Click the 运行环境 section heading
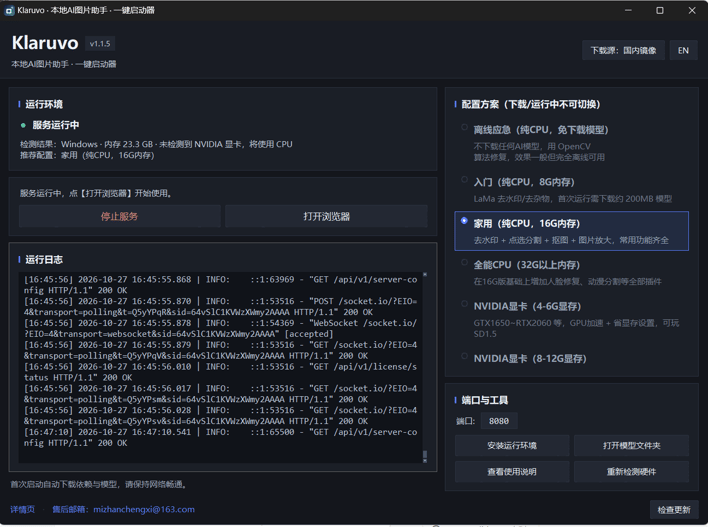 pyautogui.click(x=44, y=104)
